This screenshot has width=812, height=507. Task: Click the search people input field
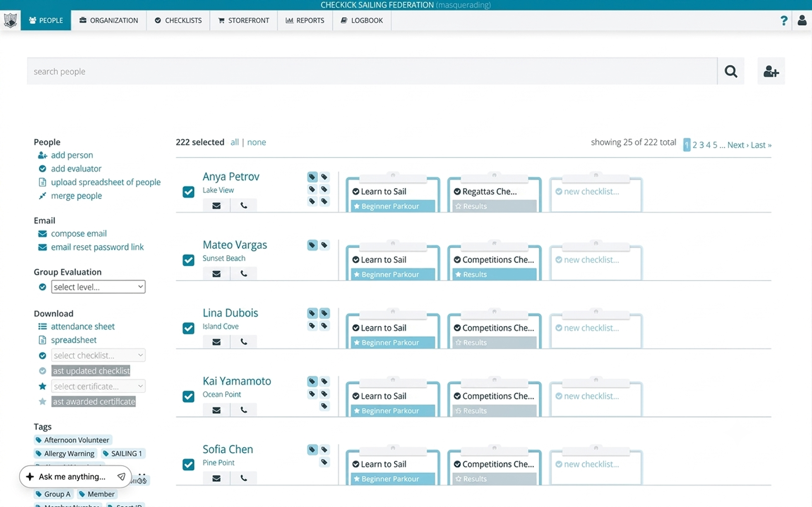[372, 71]
